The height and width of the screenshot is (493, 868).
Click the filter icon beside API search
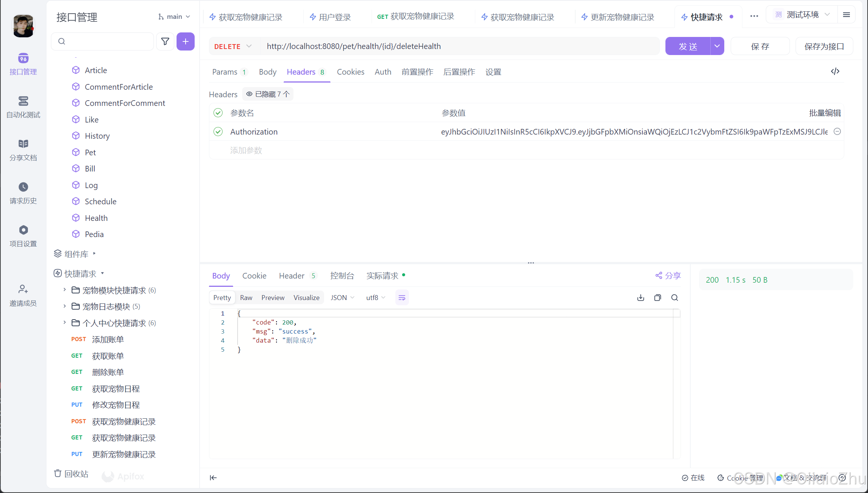coord(165,41)
